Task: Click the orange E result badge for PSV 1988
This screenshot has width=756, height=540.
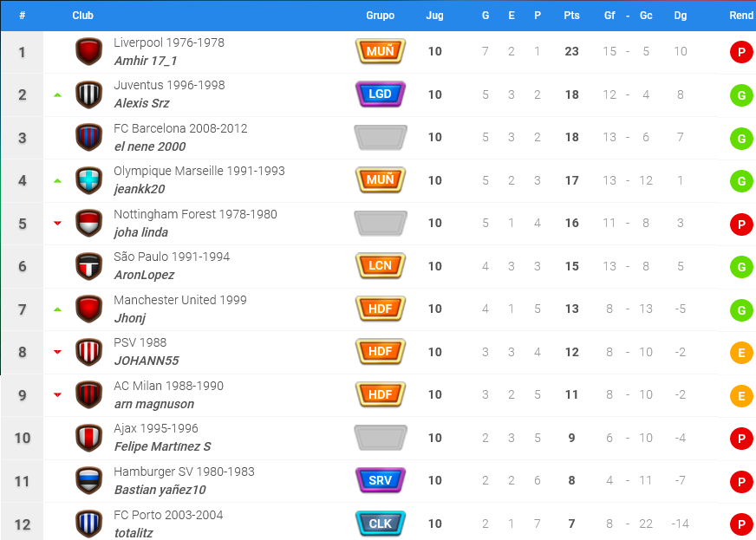Action: (741, 353)
